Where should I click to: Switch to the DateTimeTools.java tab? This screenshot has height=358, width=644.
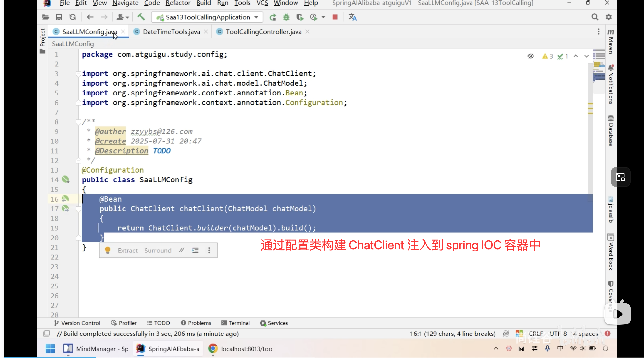[x=171, y=32]
